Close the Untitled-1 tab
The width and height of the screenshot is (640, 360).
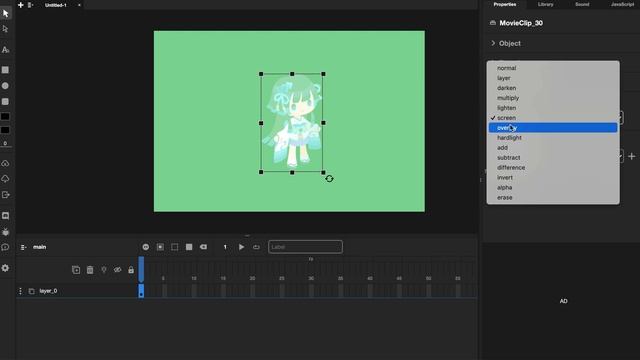(79, 5)
